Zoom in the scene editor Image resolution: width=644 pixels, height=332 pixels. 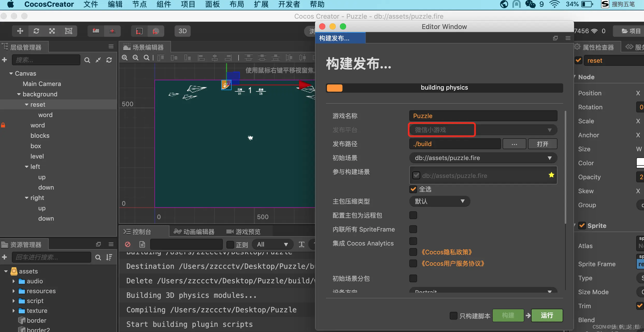[125, 58]
